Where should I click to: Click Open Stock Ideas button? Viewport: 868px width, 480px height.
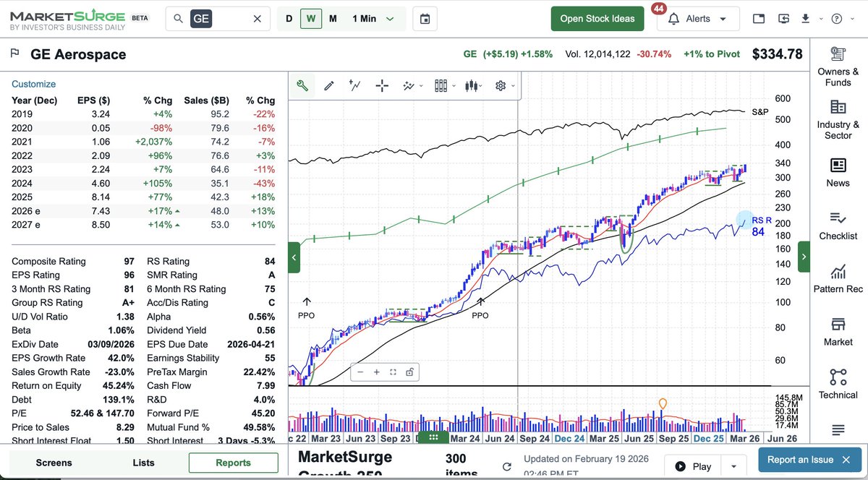(x=597, y=19)
